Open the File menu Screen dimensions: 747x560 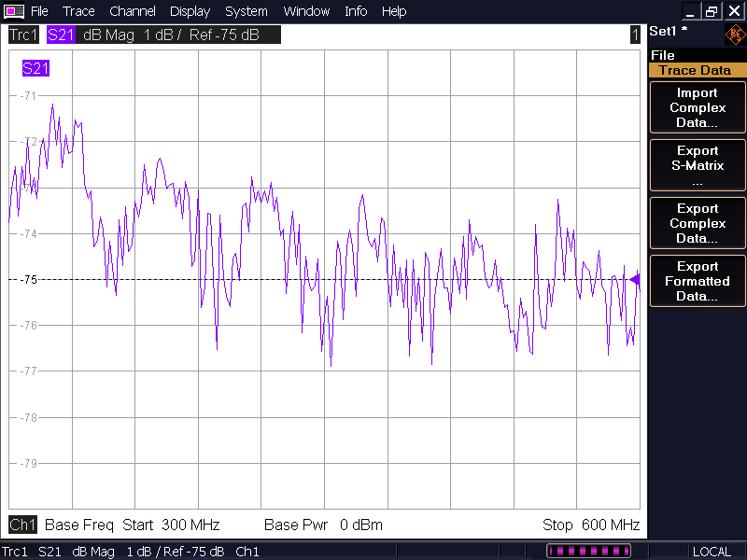[x=39, y=11]
